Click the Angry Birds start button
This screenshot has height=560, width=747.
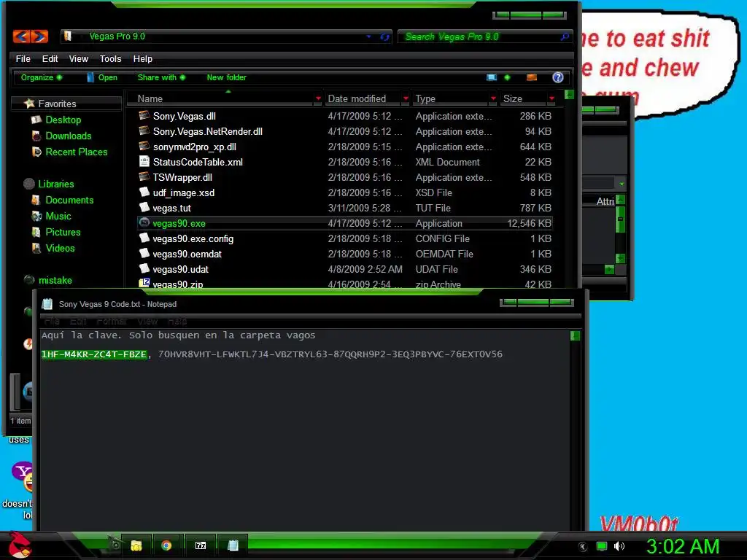pos(19,545)
